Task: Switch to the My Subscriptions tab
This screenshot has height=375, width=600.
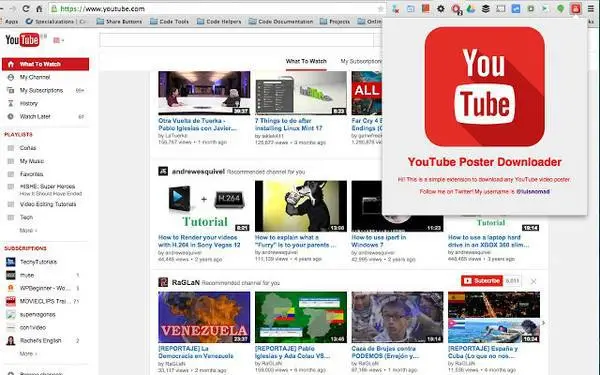Action: pos(361,61)
